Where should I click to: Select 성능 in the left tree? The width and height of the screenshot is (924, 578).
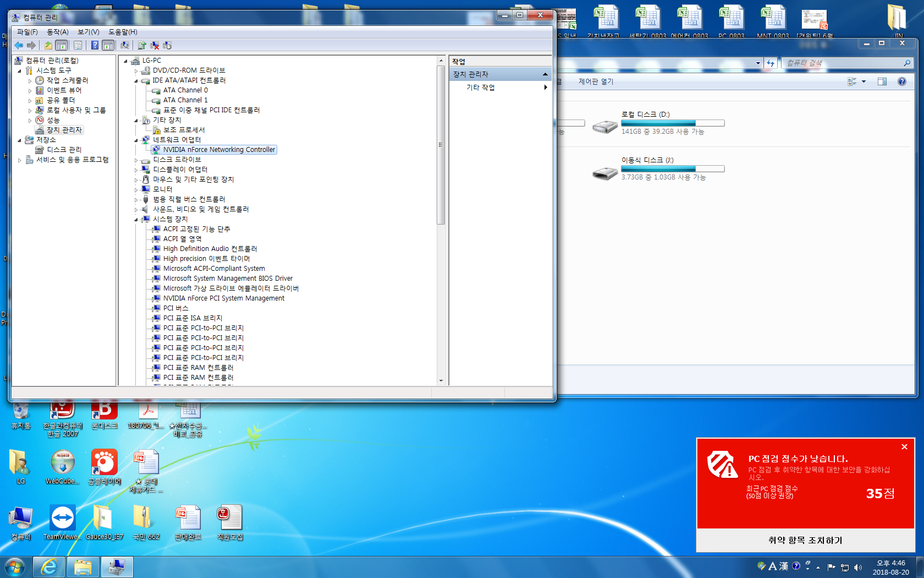pyautogui.click(x=53, y=120)
